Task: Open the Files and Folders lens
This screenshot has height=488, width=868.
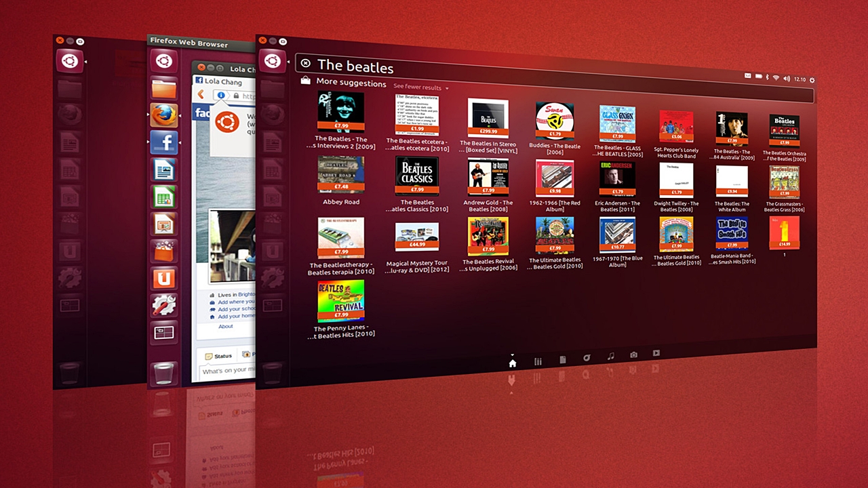Action: click(x=563, y=361)
